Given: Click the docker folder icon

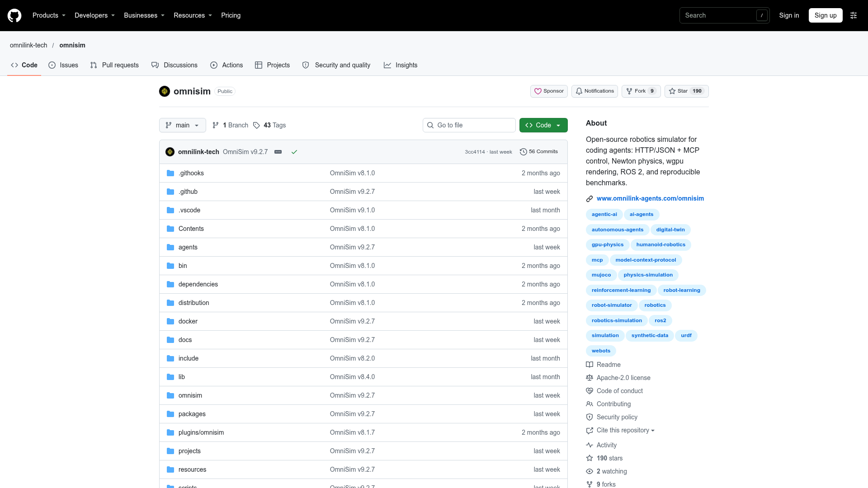Looking at the screenshot, I should [x=170, y=321].
